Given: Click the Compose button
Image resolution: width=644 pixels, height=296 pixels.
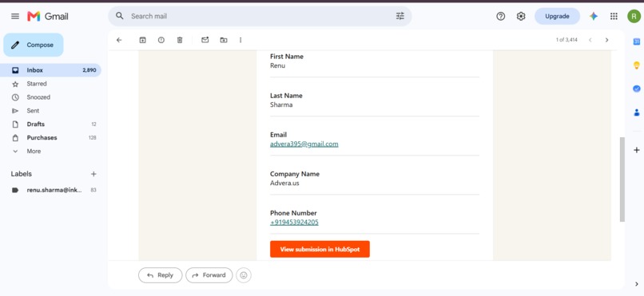Looking at the screenshot, I should (x=34, y=45).
